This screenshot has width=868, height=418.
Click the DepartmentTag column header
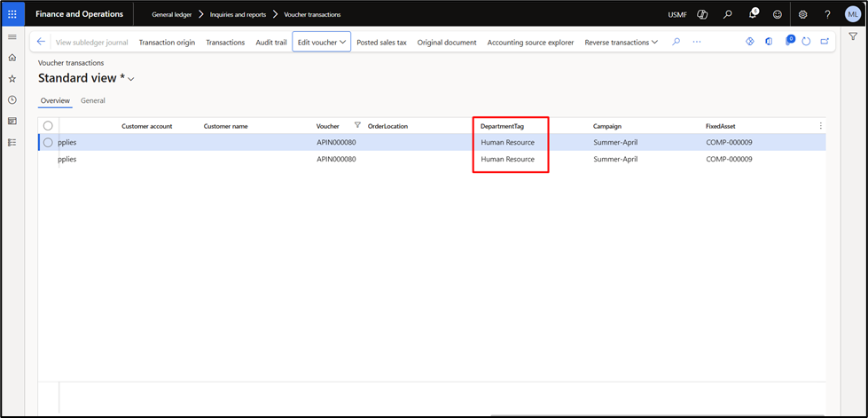pos(502,126)
